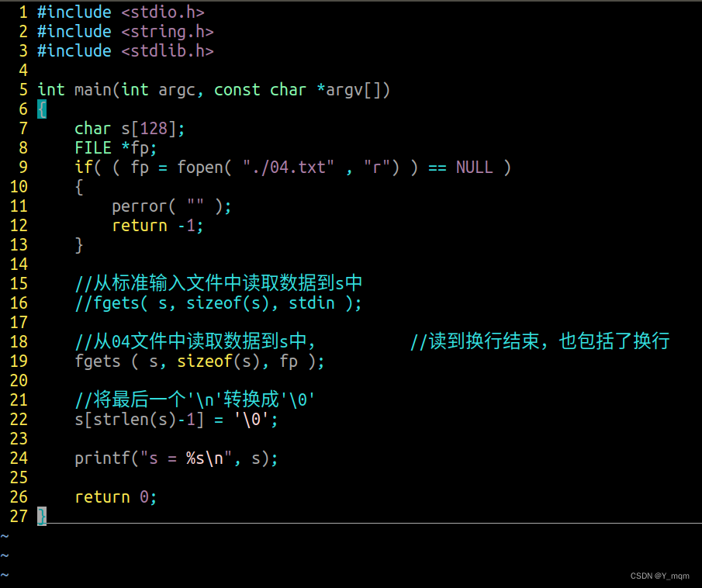Click the 's[strlen(s)-1] = '\0';' line
The height and width of the screenshot is (588, 702).
click(176, 420)
